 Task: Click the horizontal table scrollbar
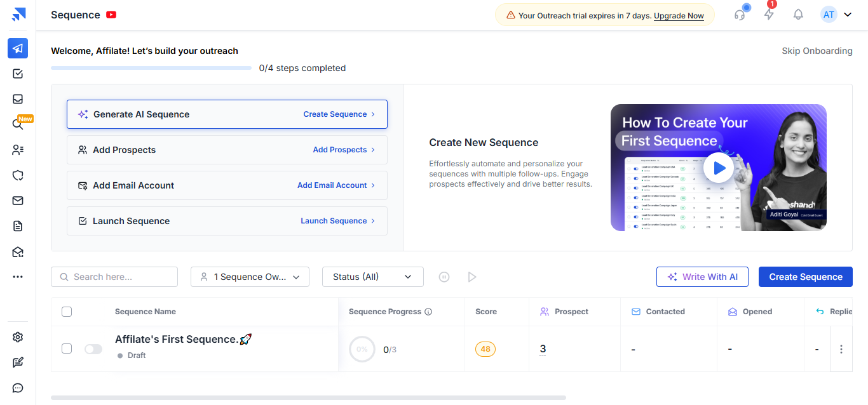pyautogui.click(x=308, y=397)
